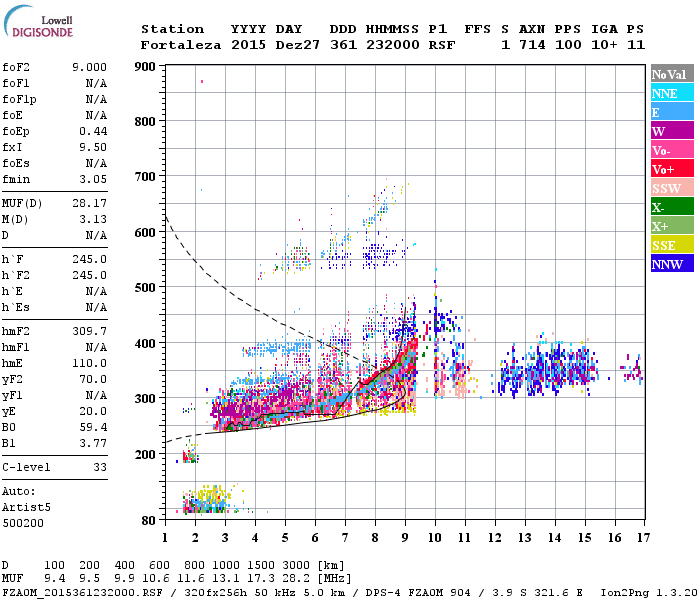
Task: Click the RSF value under P1
Action: pyautogui.click(x=442, y=45)
